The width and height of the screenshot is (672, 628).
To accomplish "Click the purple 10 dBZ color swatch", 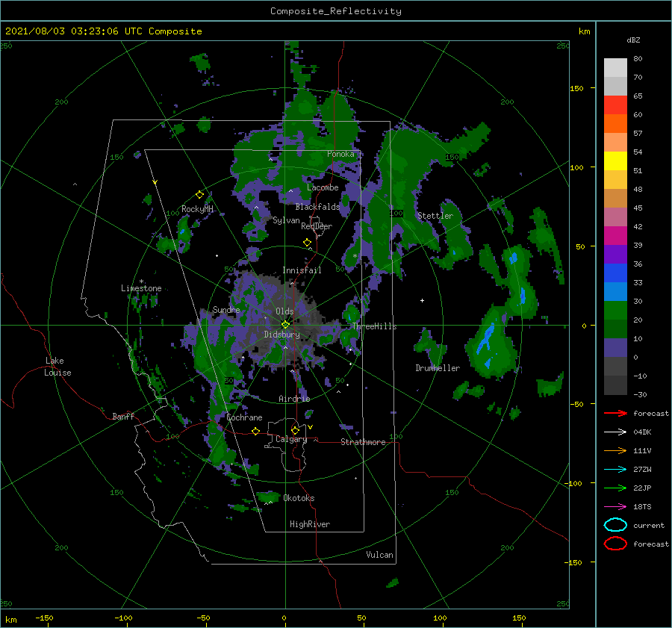I will (615, 347).
